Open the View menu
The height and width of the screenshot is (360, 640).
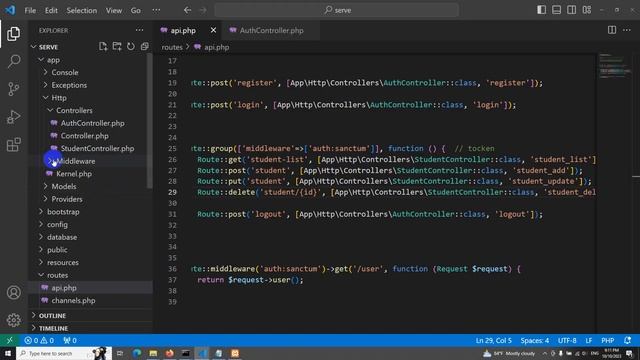(x=114, y=11)
